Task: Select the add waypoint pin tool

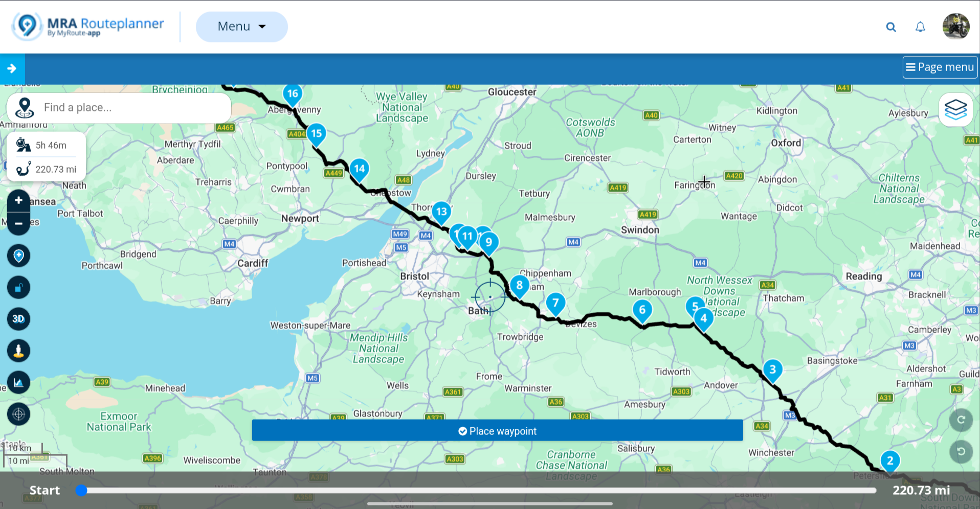Action: [x=18, y=256]
